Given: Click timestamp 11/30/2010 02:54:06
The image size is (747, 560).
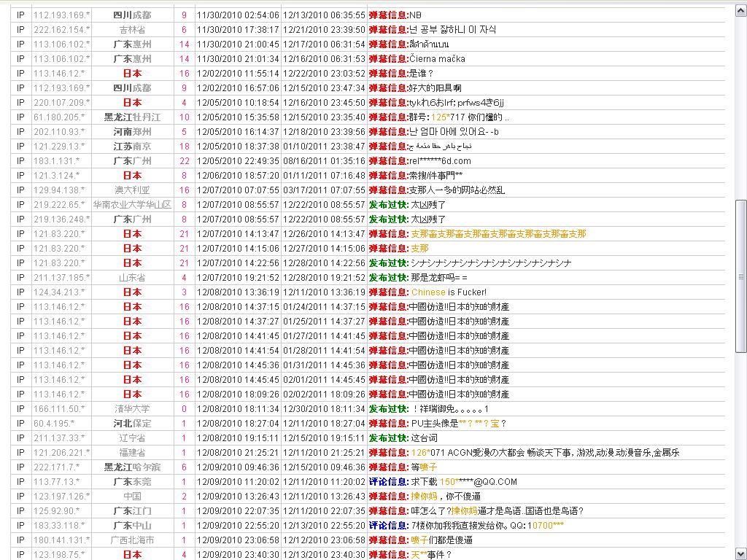Looking at the screenshot, I should point(238,15).
